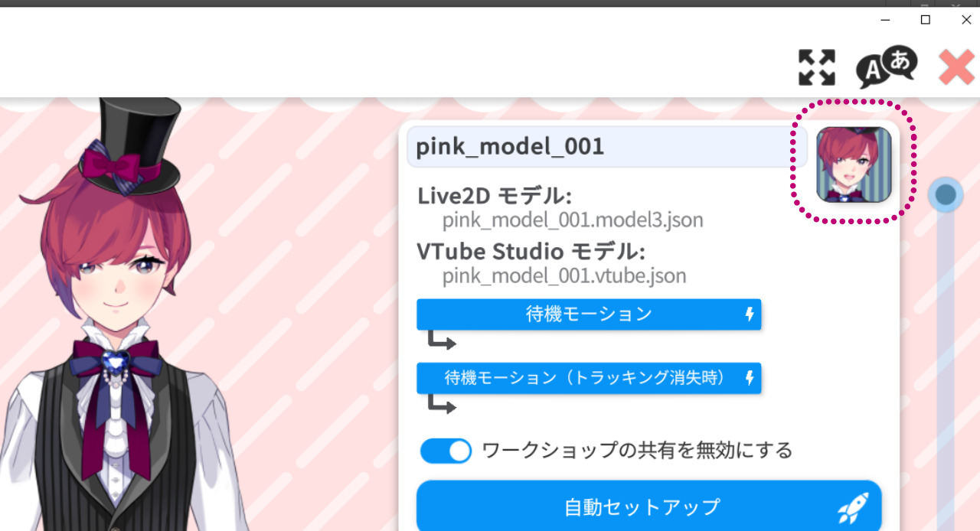The image size is (980, 531).
Task: Start 自動セットアップ
Action: pos(649,506)
